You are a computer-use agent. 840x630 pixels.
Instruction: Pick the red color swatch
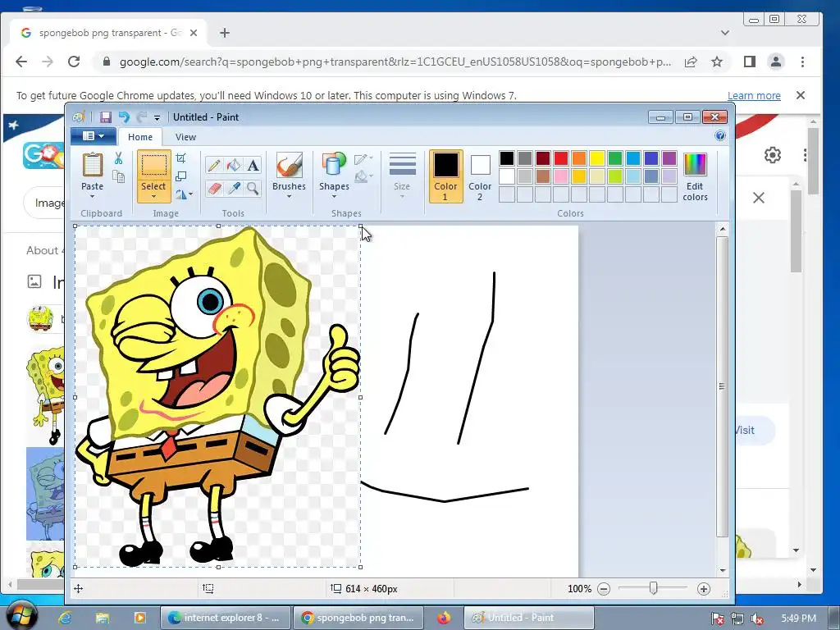pyautogui.click(x=561, y=158)
